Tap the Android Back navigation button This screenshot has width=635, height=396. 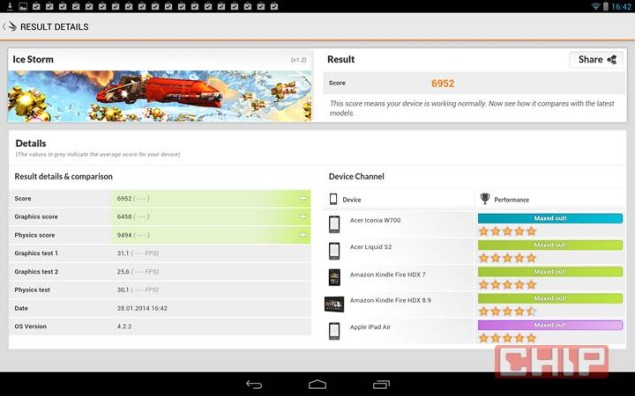[x=254, y=384]
